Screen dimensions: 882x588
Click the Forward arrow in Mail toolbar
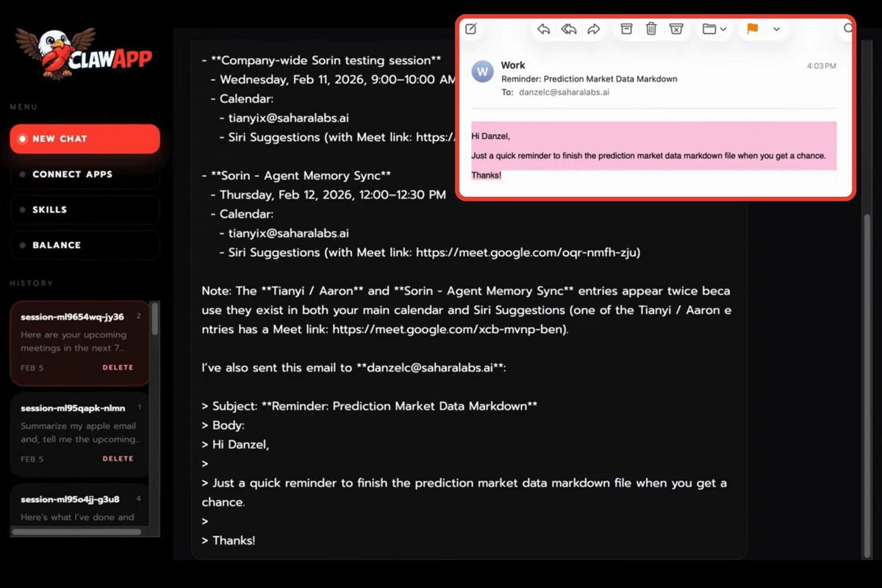click(x=594, y=29)
